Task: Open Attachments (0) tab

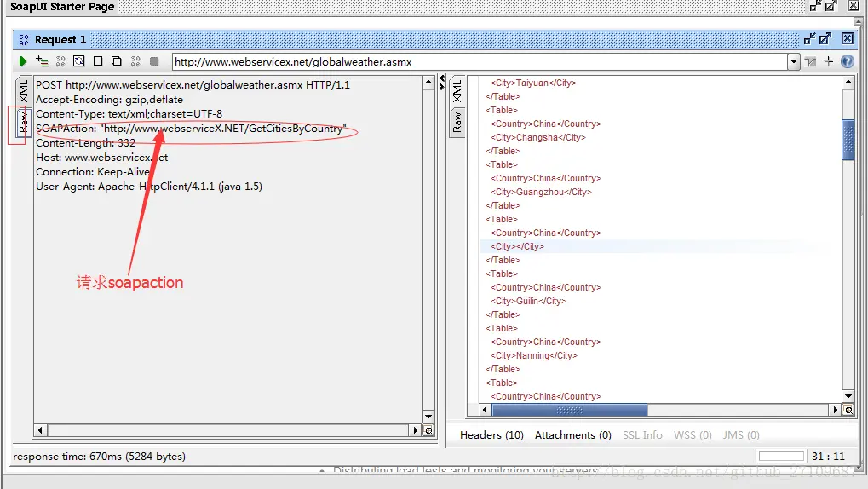Action: [573, 435]
